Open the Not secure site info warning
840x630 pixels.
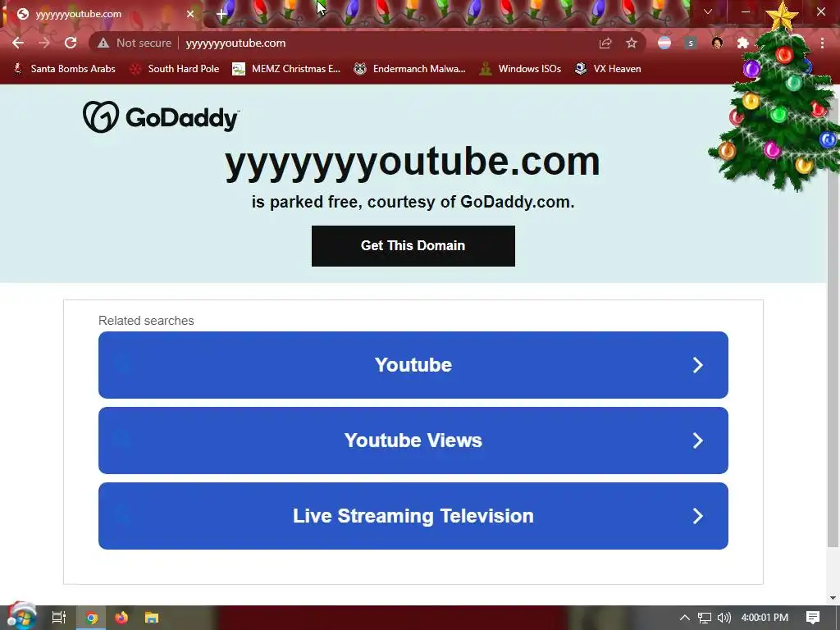click(135, 43)
